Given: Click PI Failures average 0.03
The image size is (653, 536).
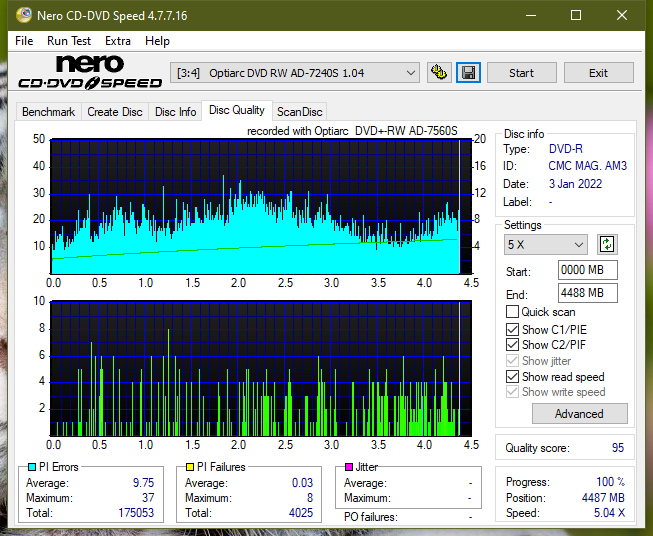Looking at the screenshot, I should [302, 483].
